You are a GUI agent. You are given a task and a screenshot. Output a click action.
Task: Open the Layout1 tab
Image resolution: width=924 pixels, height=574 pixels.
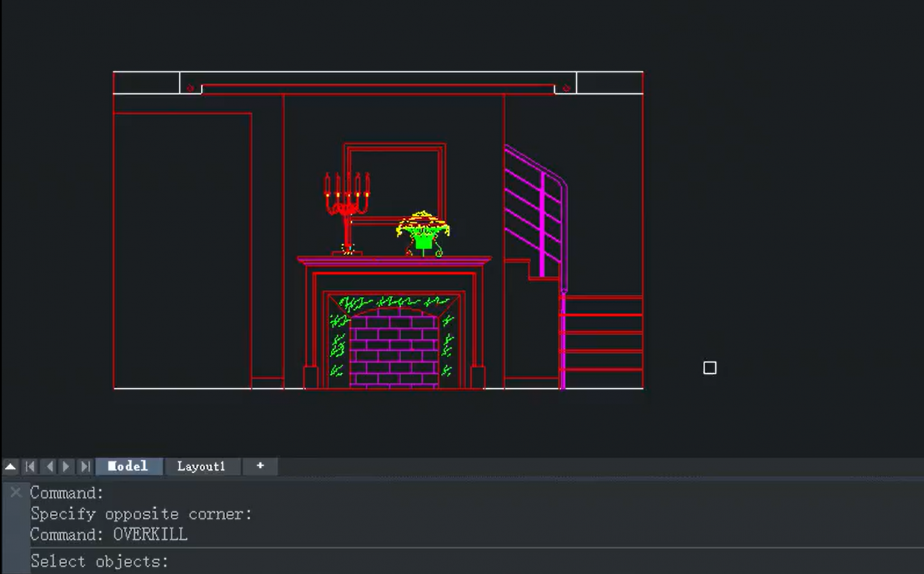[201, 466]
